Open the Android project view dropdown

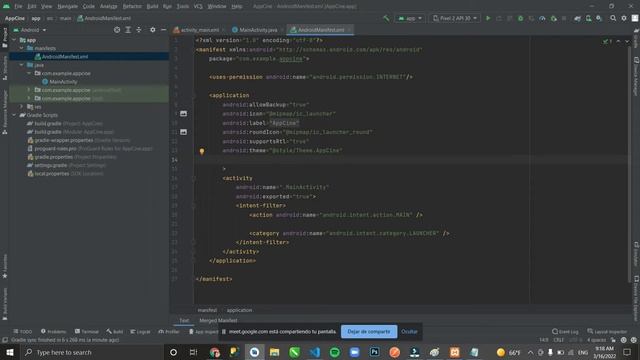[x=29, y=30]
